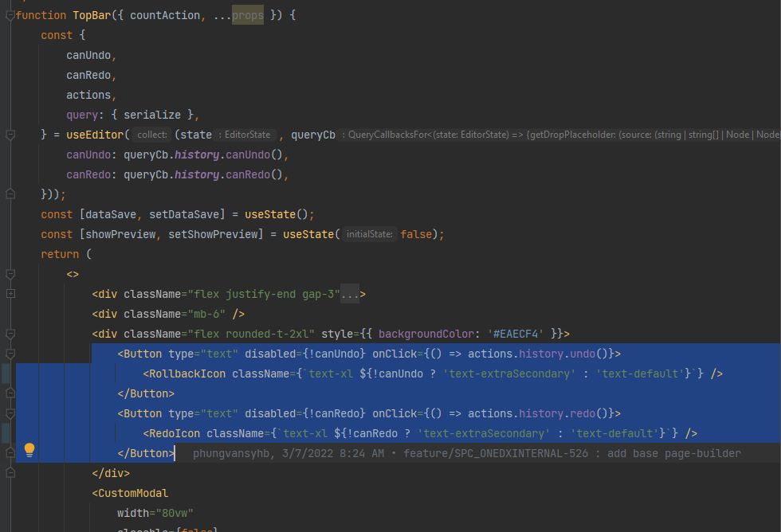Collapse the canUndo Button fold marker
This screenshot has width=781, height=532.
click(x=10, y=354)
